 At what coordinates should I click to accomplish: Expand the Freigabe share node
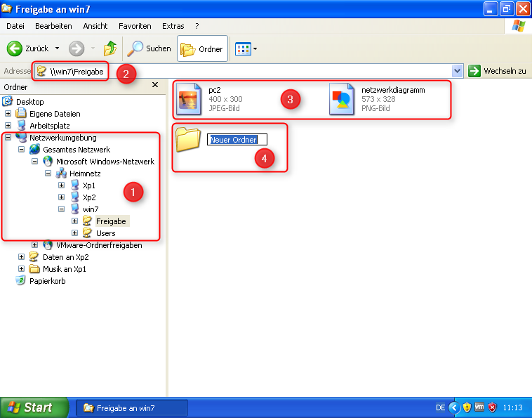[74, 221]
